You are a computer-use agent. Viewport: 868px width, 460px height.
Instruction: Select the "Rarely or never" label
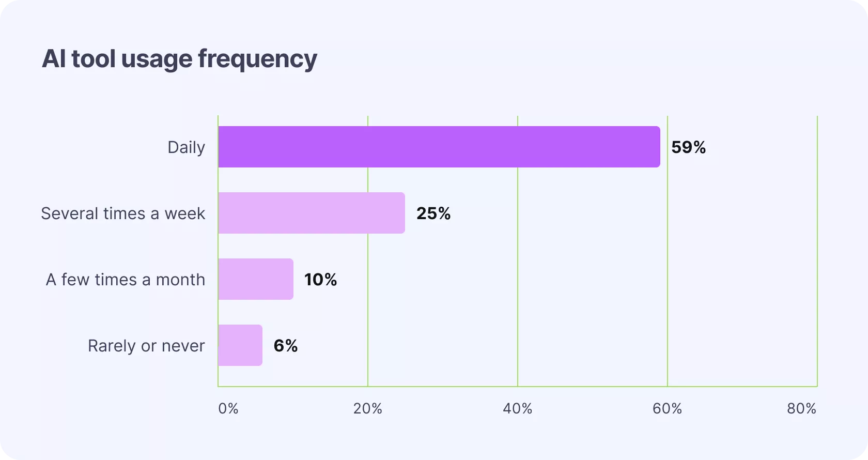pyautogui.click(x=146, y=346)
